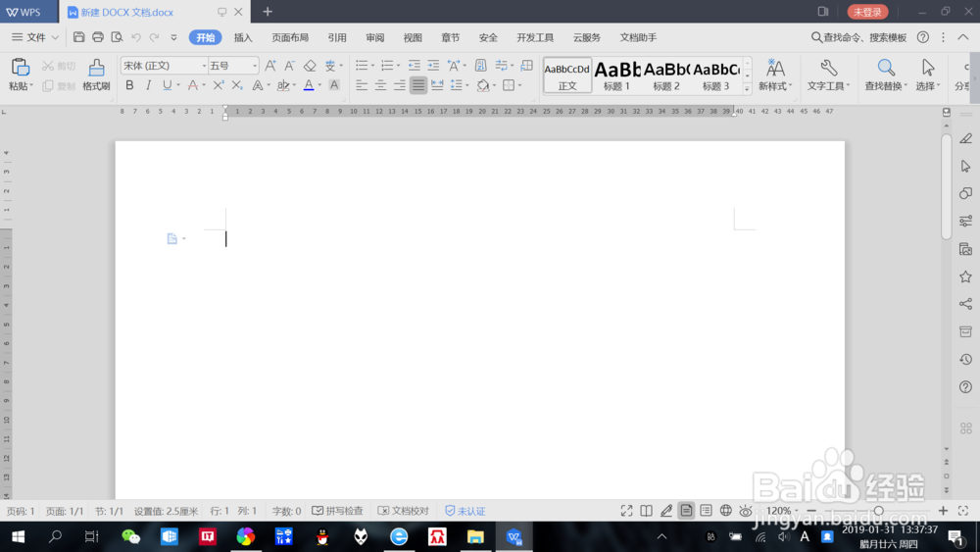The image size is (980, 552).
Task: Apply the 标题 1 style
Action: 616,75
